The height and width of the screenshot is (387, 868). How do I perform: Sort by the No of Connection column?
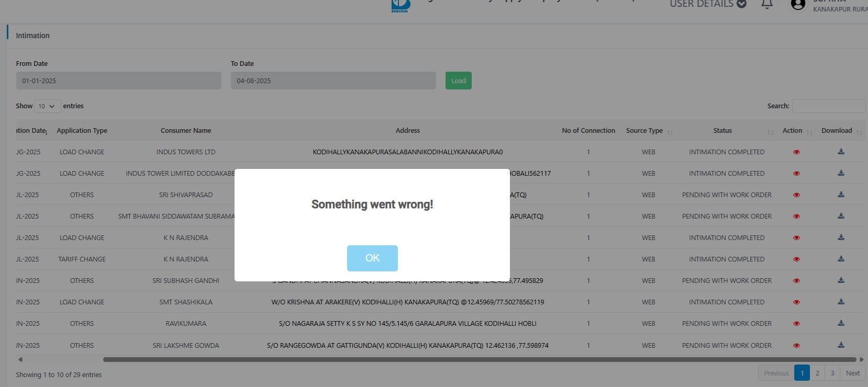tap(588, 131)
